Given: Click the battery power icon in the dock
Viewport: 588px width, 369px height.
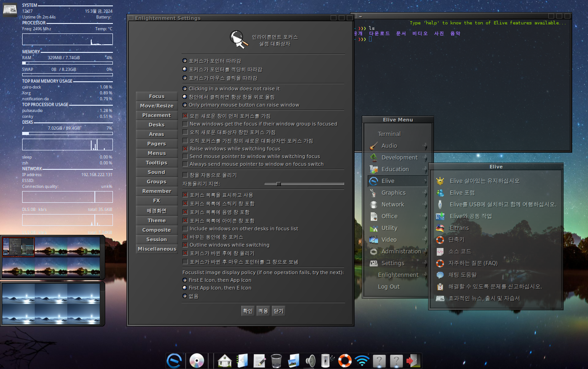Looking at the screenshot, I should click(x=327, y=361).
